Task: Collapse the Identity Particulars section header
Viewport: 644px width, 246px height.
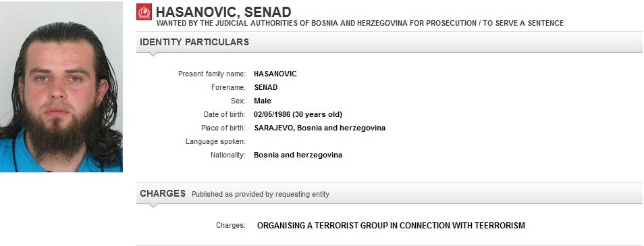Action: (389, 42)
